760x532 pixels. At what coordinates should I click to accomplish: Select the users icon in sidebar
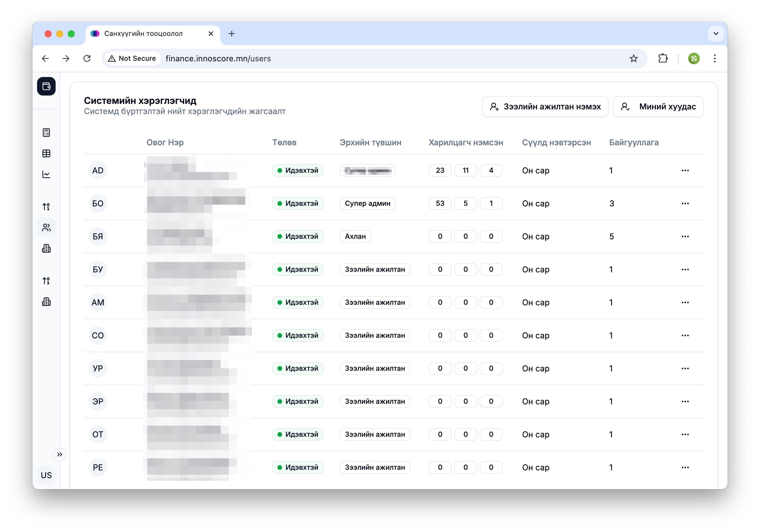point(46,228)
